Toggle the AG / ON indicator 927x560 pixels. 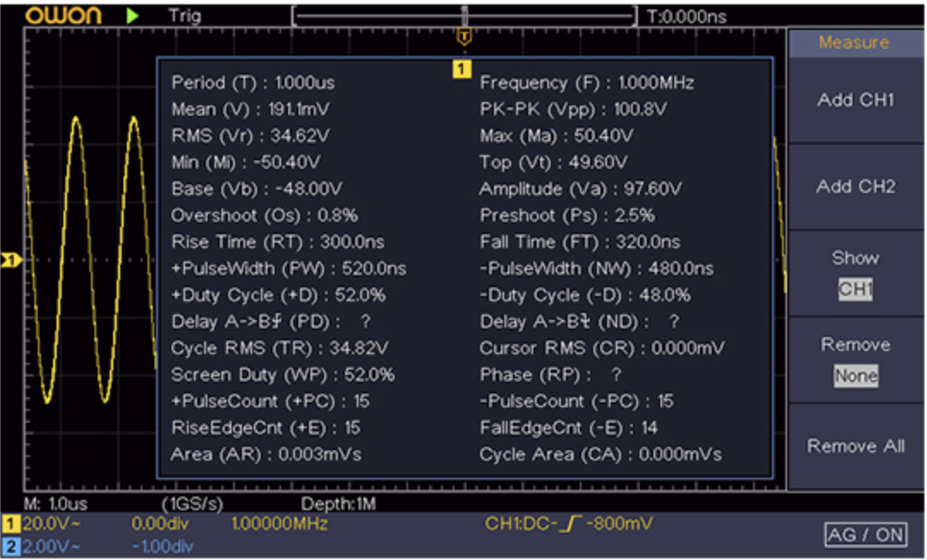tap(864, 535)
